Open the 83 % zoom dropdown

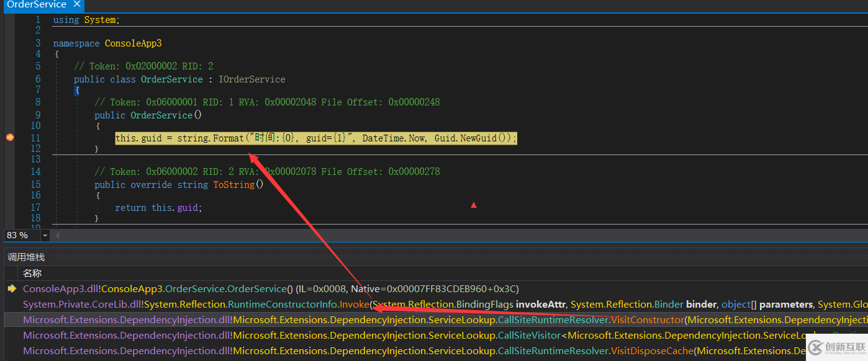coord(45,236)
